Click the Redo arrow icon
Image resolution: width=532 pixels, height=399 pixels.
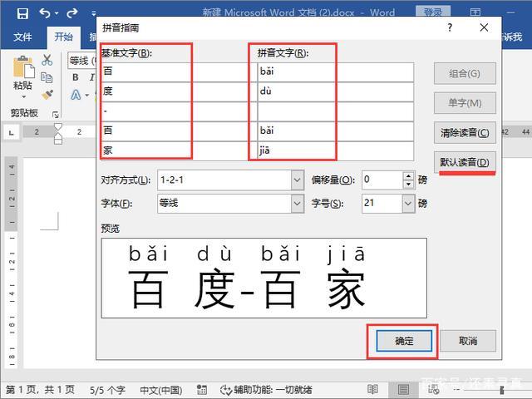[72, 13]
